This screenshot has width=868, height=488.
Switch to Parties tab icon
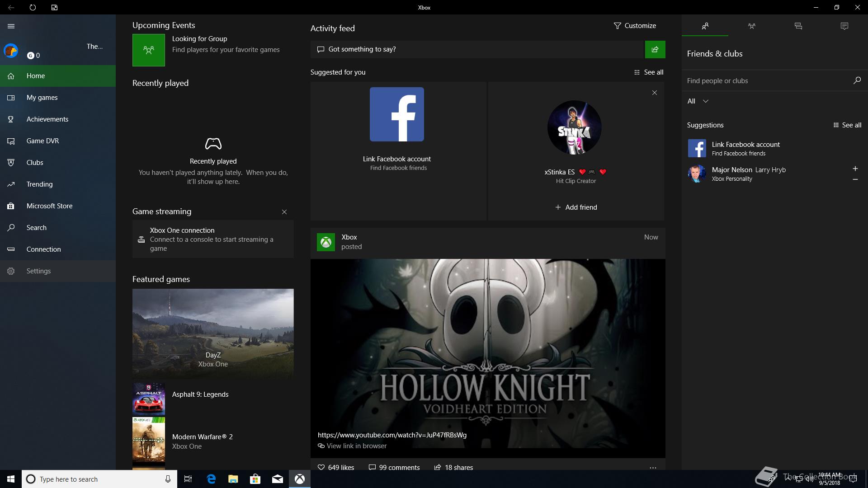pos(751,26)
